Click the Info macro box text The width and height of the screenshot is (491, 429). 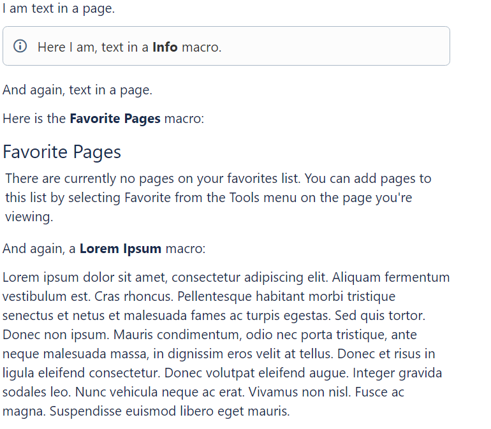(x=129, y=47)
